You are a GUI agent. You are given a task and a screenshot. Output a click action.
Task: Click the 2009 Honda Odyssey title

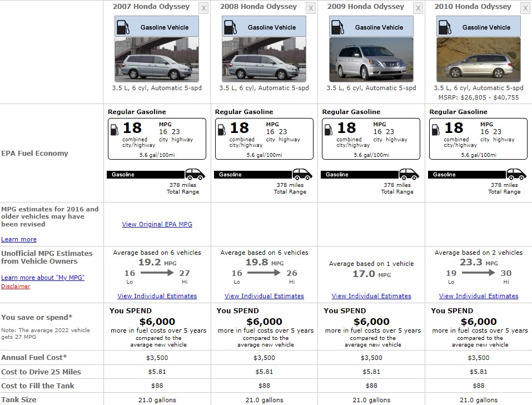pos(366,7)
